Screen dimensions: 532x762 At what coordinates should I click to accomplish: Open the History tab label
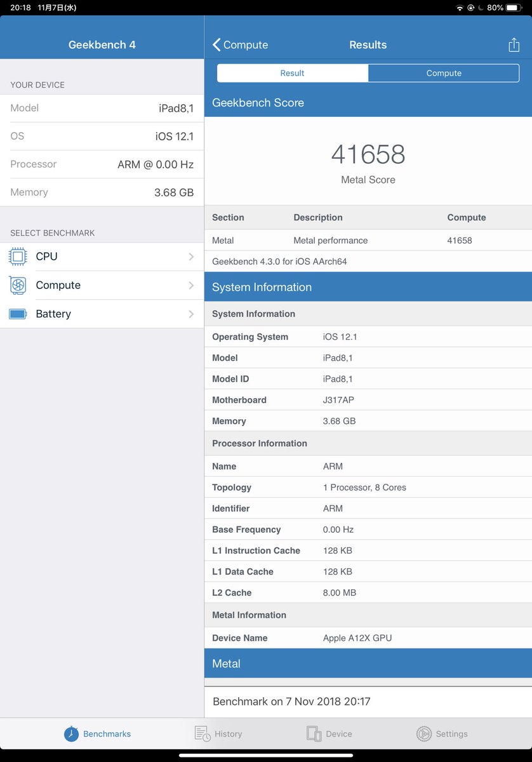[228, 734]
